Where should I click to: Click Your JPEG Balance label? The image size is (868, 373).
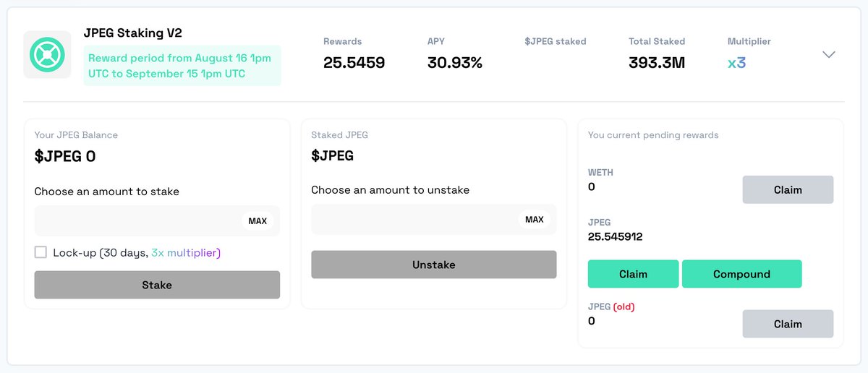pos(76,135)
